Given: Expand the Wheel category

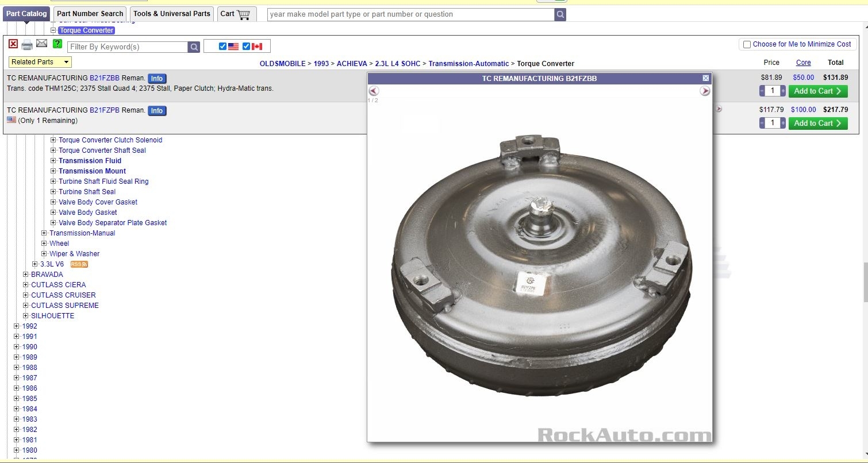Looking at the screenshot, I should pyautogui.click(x=44, y=244).
